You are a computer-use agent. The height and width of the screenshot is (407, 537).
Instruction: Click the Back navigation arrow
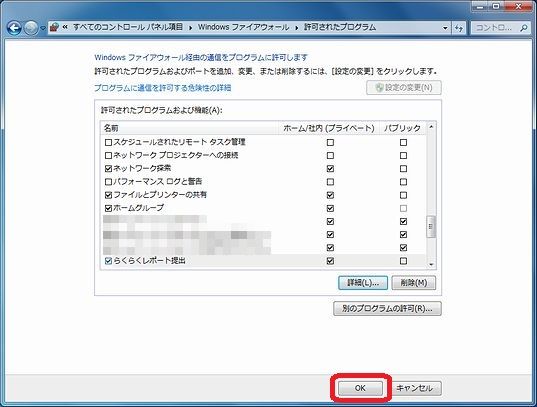(x=14, y=28)
